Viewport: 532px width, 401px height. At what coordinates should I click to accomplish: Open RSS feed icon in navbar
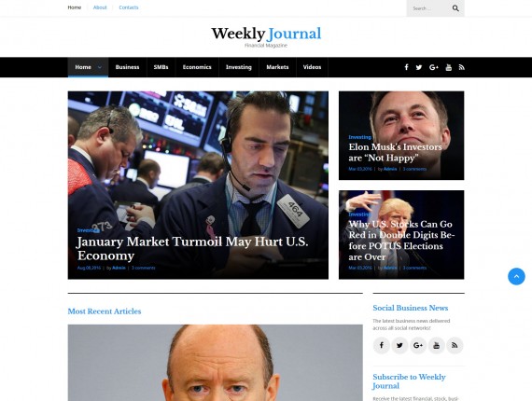[x=461, y=67]
